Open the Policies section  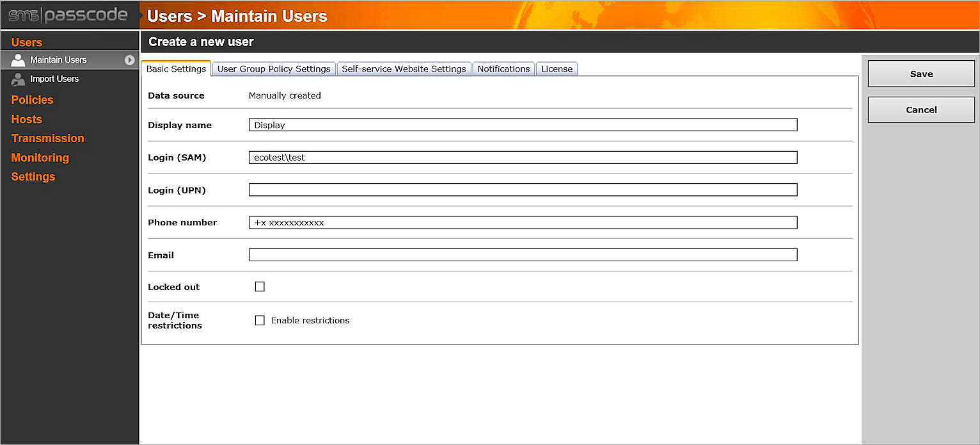pos(32,100)
